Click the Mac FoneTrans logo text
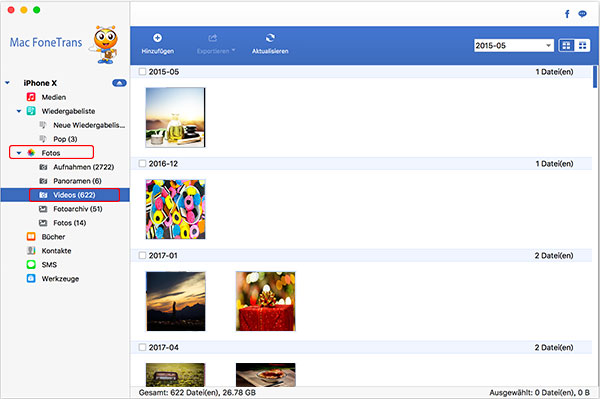Image resolution: width=600 pixels, height=399 pixels. point(46,42)
